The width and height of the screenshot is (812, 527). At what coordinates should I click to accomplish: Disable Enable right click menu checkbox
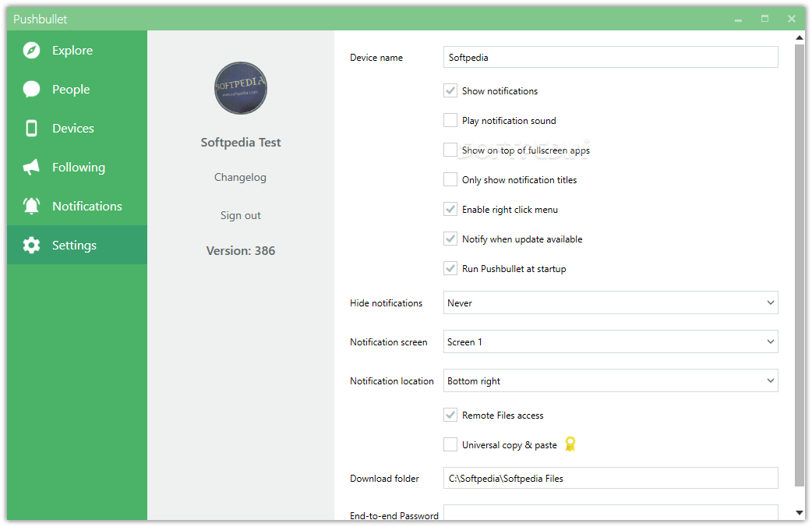450,210
